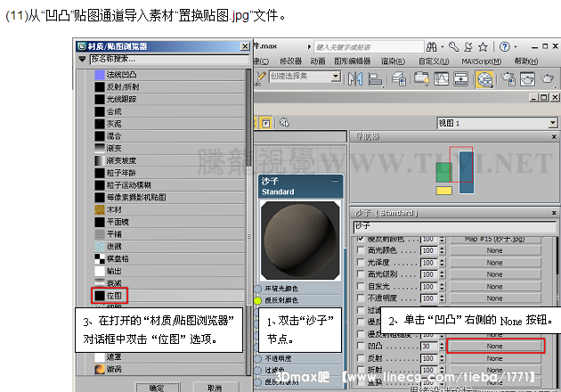Viewport: 561px width, 392px height.
Task: Open the Curve Editor toolbar icon
Action: point(441,78)
